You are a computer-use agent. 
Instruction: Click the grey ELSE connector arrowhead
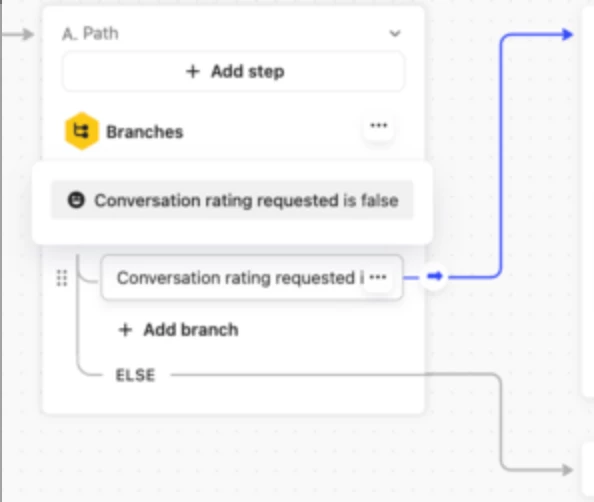[x=567, y=470]
